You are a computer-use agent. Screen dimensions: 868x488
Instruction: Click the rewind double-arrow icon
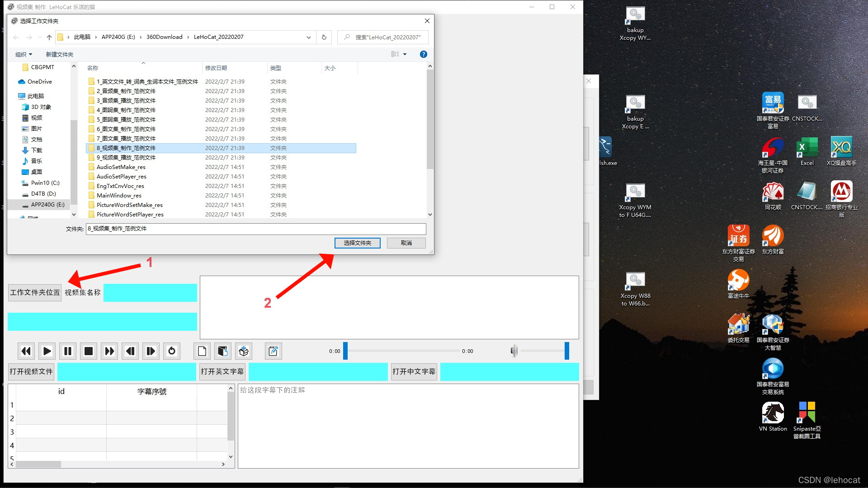coord(26,351)
